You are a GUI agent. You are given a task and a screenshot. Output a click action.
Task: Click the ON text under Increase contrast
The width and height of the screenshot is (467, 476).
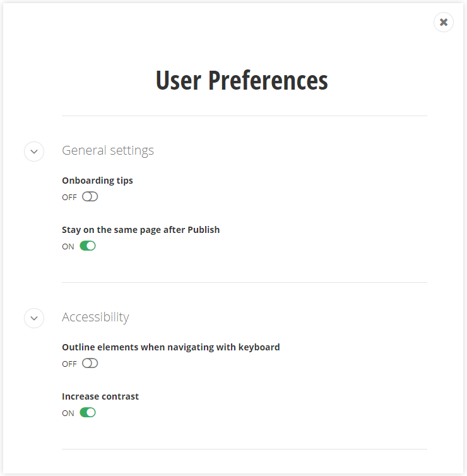click(x=68, y=414)
